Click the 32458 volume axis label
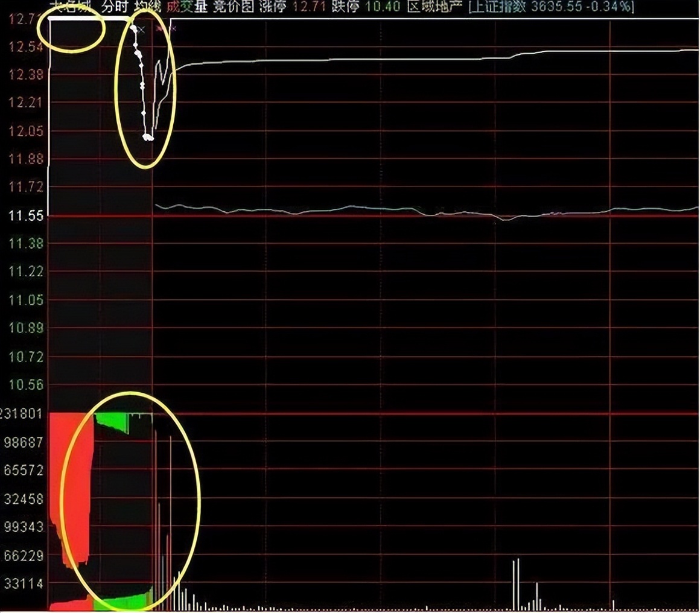This screenshot has height=613, width=700. click(23, 499)
